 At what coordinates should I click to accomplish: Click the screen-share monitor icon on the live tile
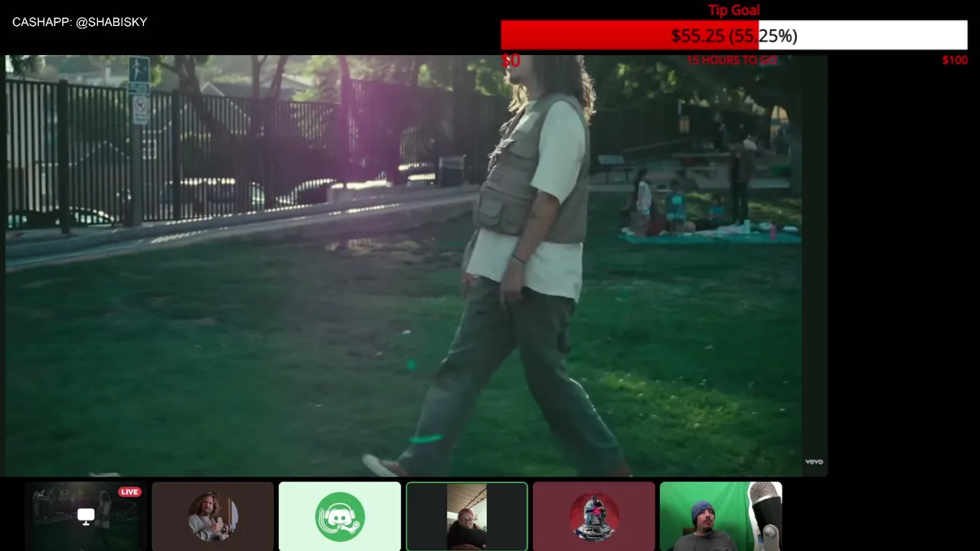[86, 517]
